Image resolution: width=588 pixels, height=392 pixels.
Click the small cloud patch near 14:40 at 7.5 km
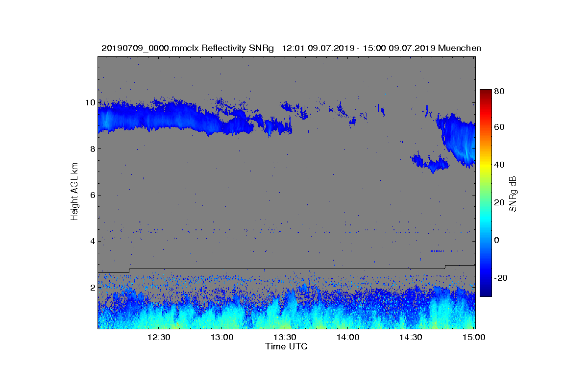(x=430, y=162)
